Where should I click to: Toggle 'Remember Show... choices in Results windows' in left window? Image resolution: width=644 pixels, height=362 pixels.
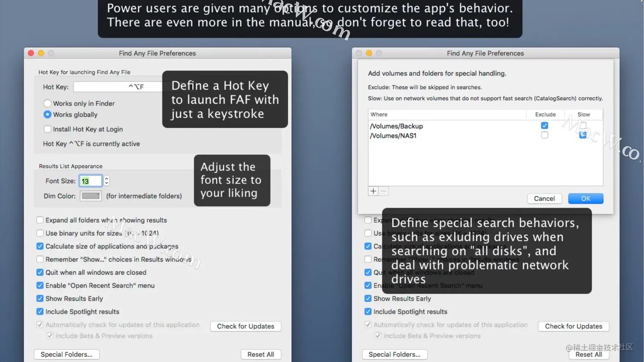coord(40,259)
